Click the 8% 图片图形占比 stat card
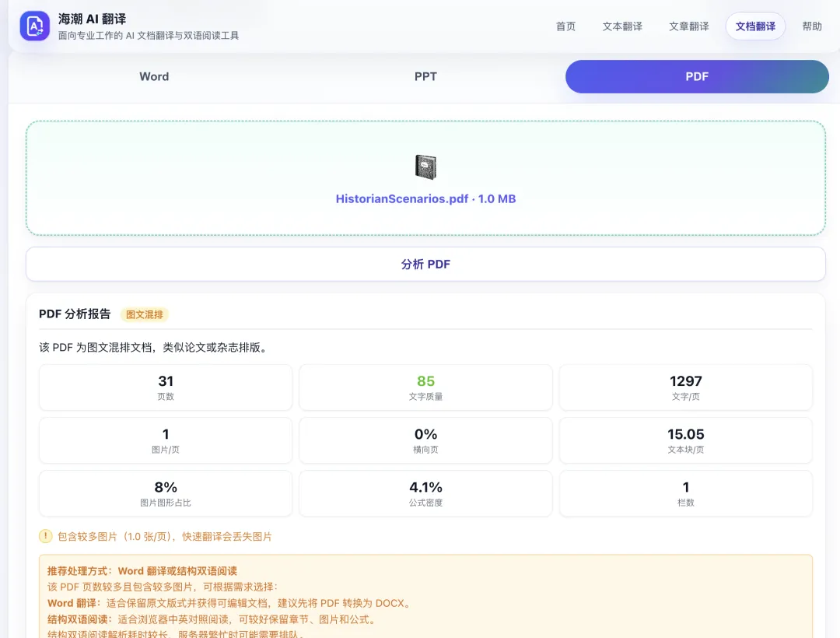This screenshot has height=638, width=840. pyautogui.click(x=166, y=493)
